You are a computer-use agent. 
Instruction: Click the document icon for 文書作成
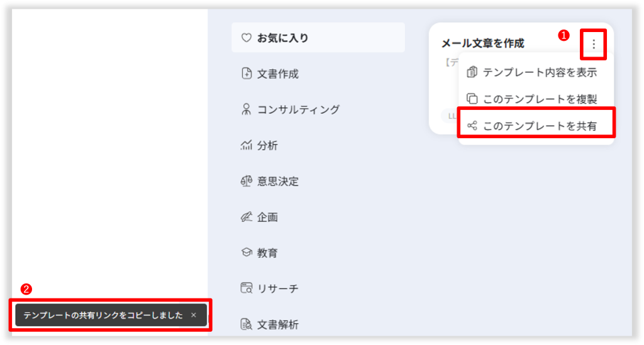click(247, 74)
